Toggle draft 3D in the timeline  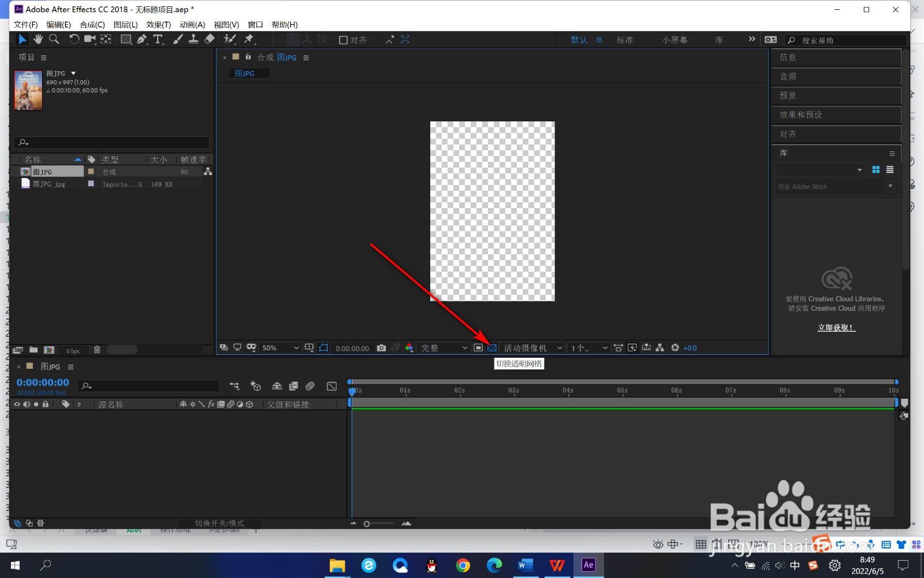255,386
